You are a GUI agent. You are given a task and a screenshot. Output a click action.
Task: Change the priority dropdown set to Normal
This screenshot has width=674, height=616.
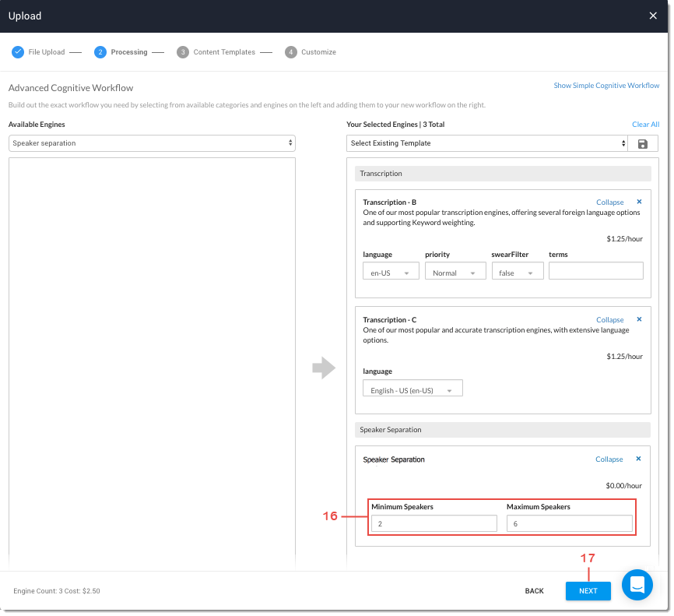click(455, 273)
